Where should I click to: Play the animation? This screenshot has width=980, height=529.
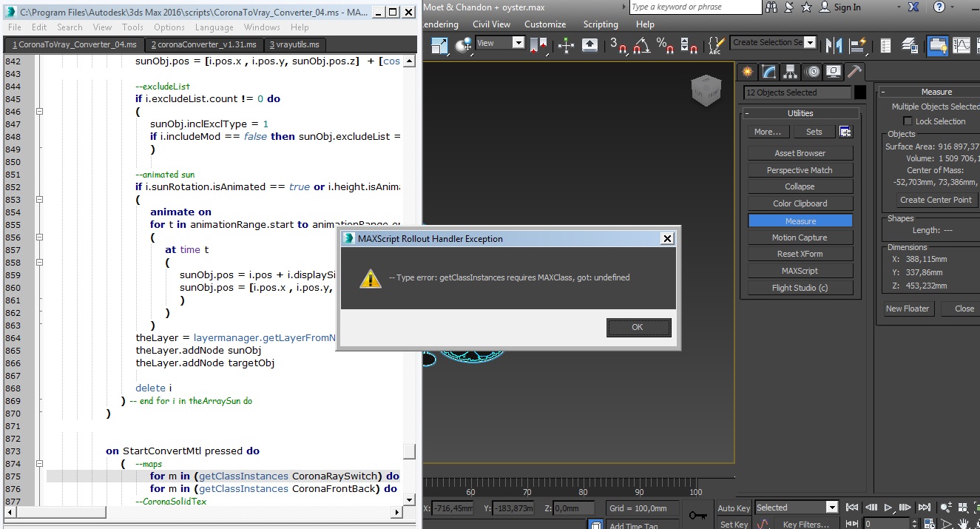click(888, 508)
